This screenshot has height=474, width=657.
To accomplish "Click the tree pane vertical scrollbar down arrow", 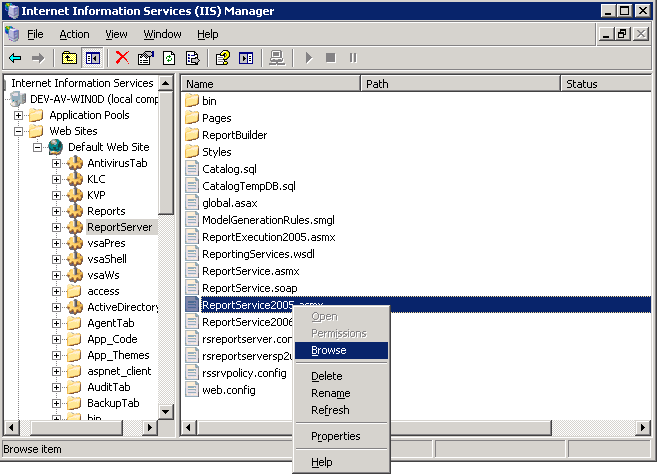I will 166,411.
